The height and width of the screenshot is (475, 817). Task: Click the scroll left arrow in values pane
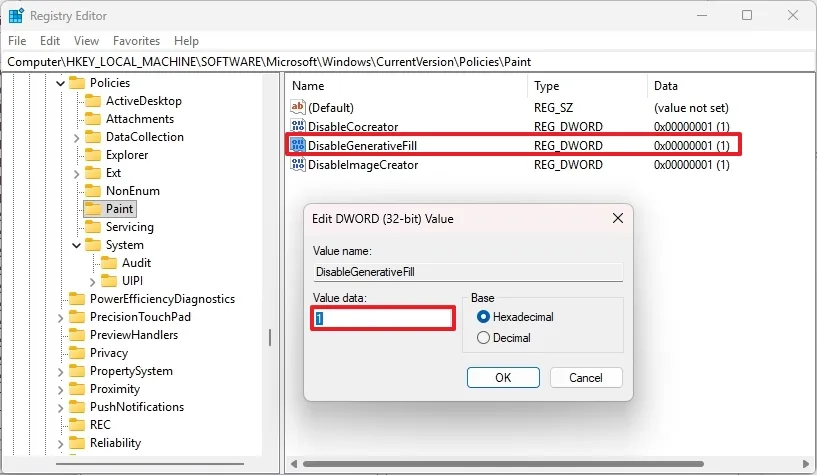click(x=294, y=464)
